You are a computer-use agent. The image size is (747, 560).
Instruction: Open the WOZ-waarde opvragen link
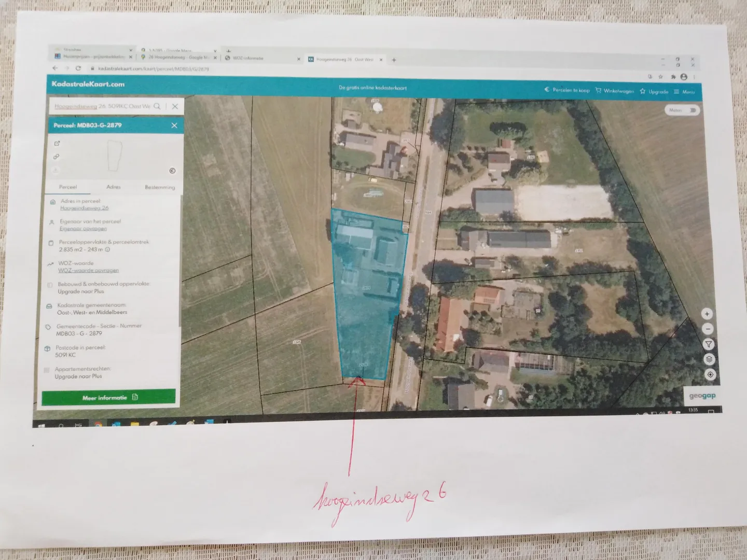point(88,270)
